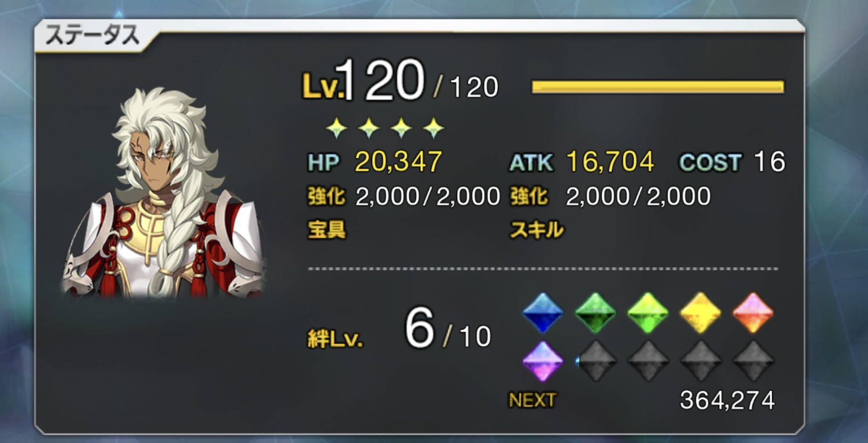This screenshot has height=443, width=868.
Task: Select the スキル label
Action: click(x=537, y=230)
